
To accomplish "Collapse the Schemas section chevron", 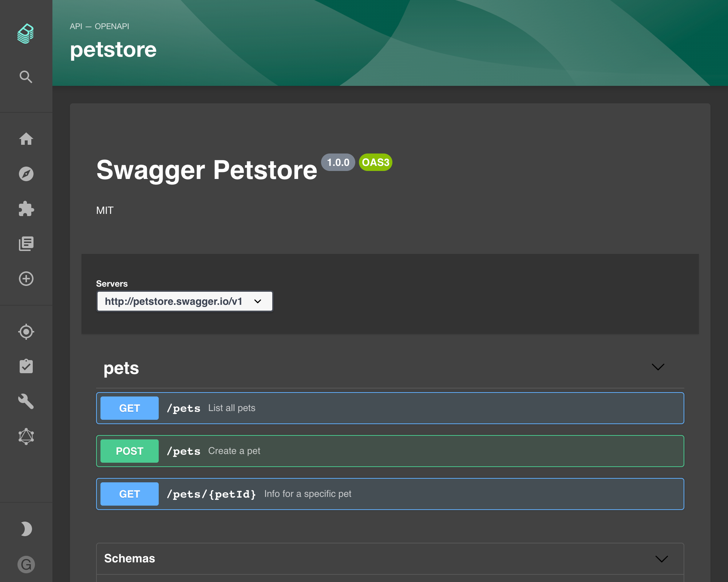I will (661, 559).
